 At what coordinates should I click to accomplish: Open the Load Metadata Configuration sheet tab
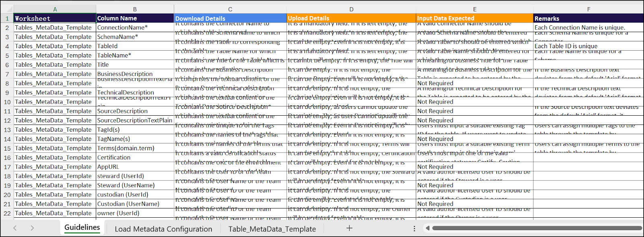(163, 229)
